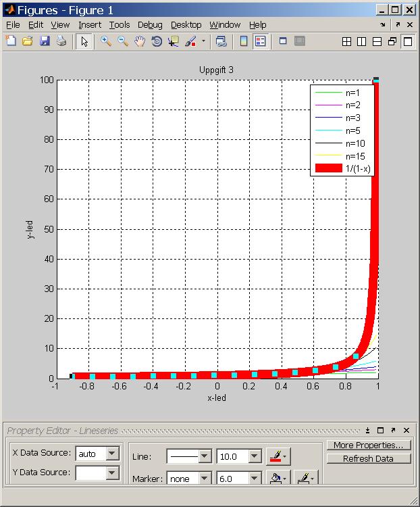This screenshot has height=507, width=420.
Task: Open the Insert menu
Action: click(x=90, y=24)
